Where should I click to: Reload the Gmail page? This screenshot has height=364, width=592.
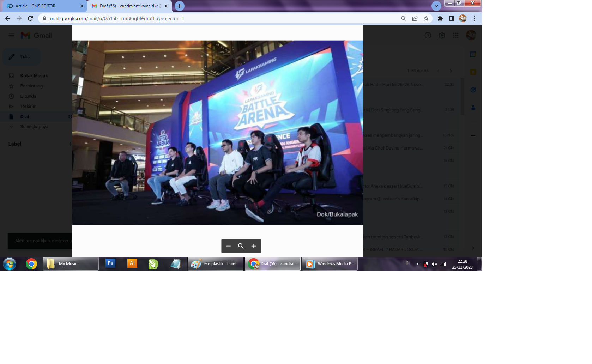click(30, 18)
